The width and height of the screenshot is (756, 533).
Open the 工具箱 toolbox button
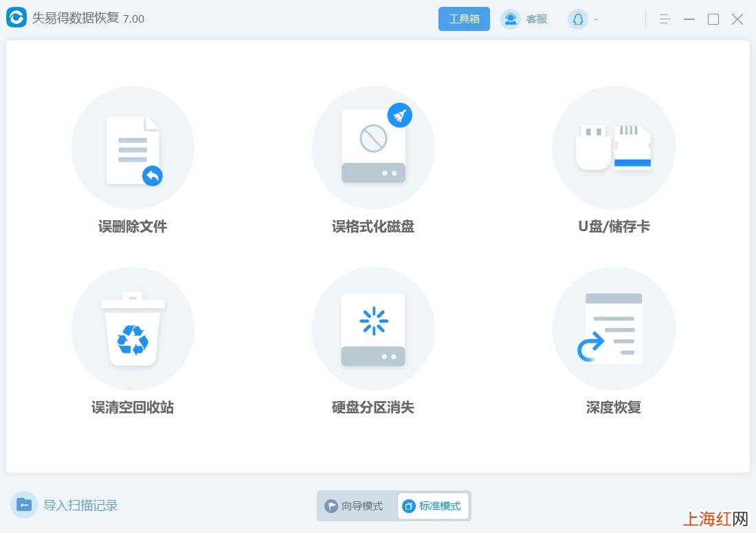(x=464, y=19)
